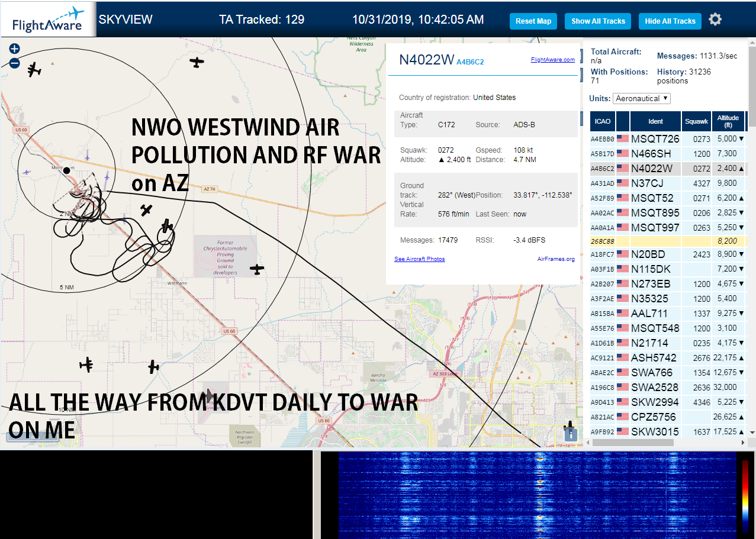The image size is (756, 539).
Task: Select the highlighted N4022W table row ident
Action: [x=652, y=169]
